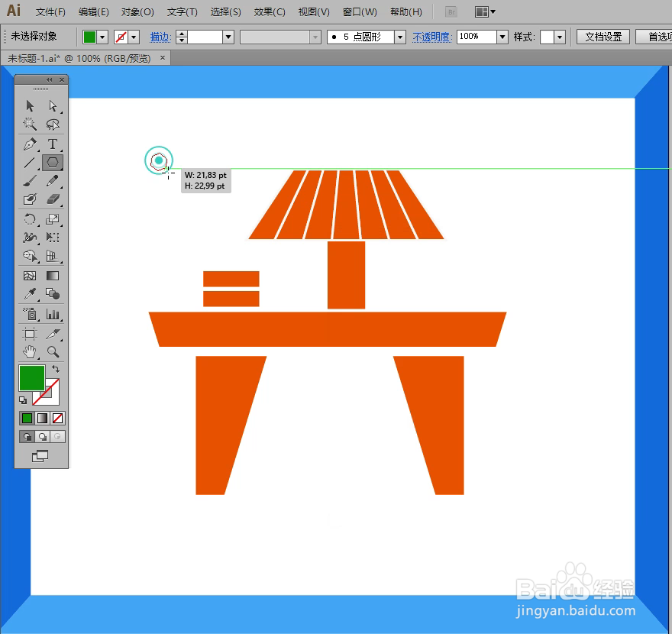Select the Eraser tool
Viewport: 672px width, 634px height.
[52, 199]
